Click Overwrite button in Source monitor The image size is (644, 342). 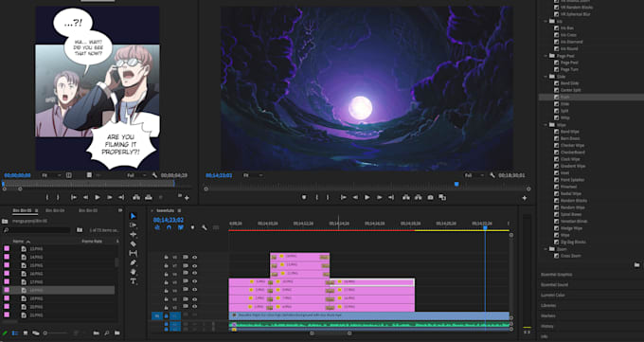(x=149, y=197)
